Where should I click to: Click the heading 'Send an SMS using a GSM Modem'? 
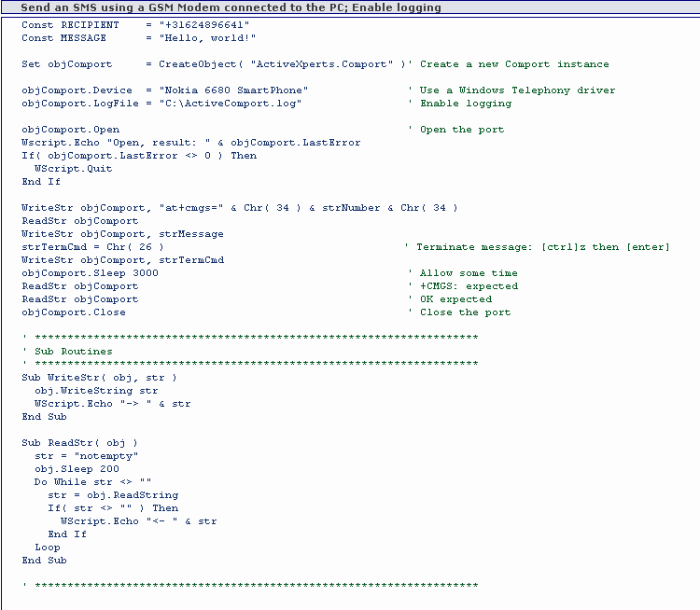(x=231, y=7)
